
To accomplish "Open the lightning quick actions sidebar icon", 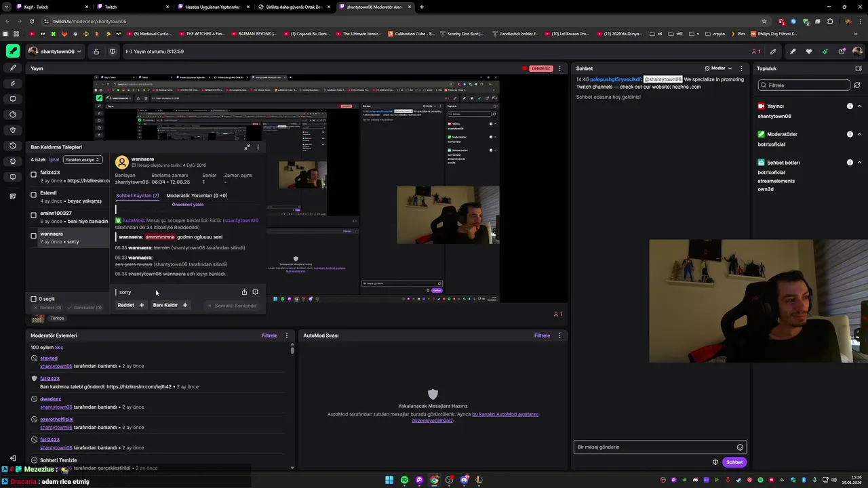I will click(12, 83).
